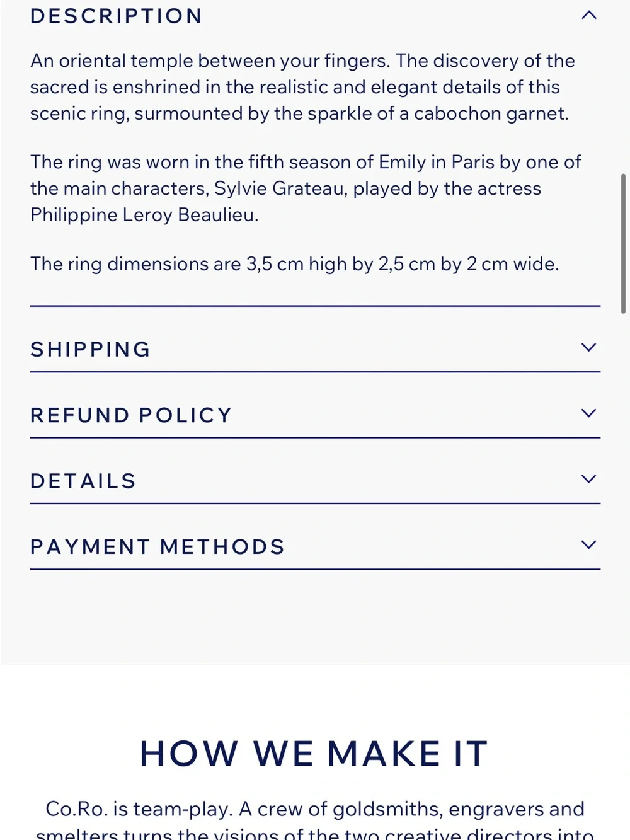Open the DETAILS accordion section
Viewport: 630px width, 840px height.
point(315,480)
